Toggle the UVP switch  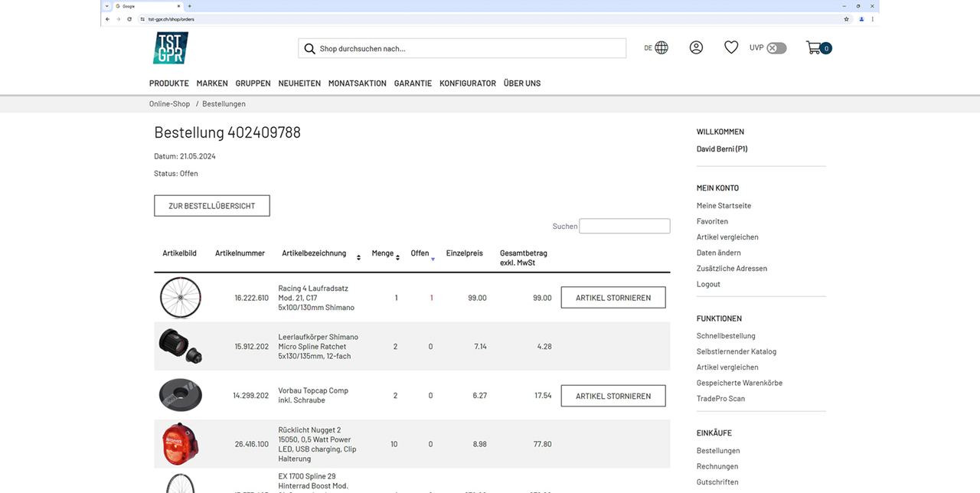click(x=776, y=48)
